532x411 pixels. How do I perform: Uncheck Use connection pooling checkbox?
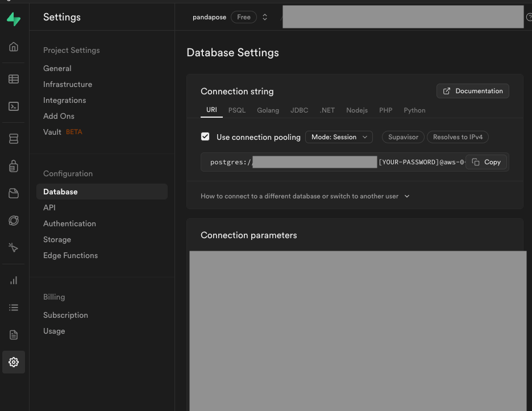coord(205,136)
